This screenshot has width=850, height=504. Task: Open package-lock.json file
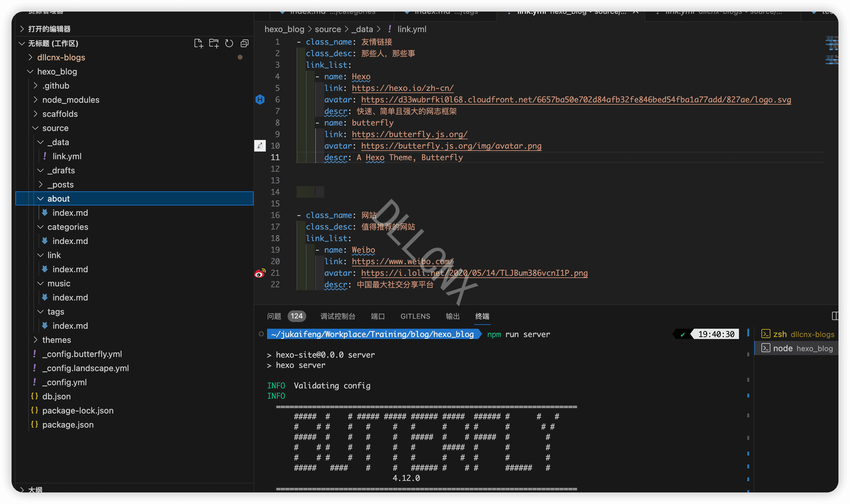pyautogui.click(x=78, y=410)
